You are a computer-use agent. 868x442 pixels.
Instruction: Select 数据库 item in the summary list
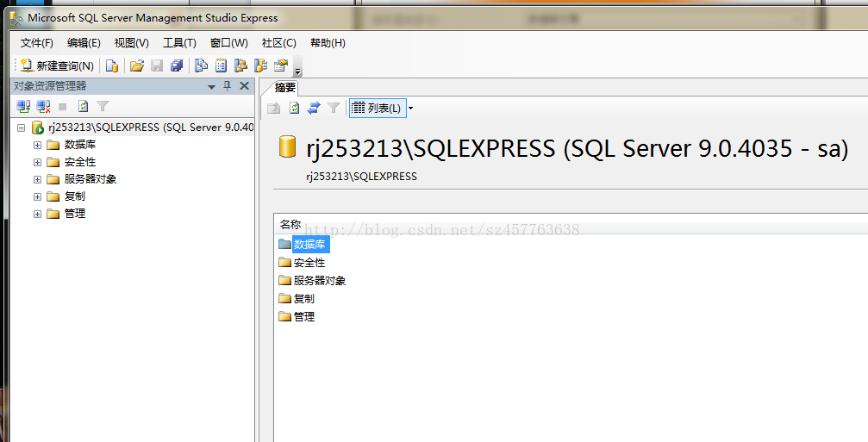(309, 244)
